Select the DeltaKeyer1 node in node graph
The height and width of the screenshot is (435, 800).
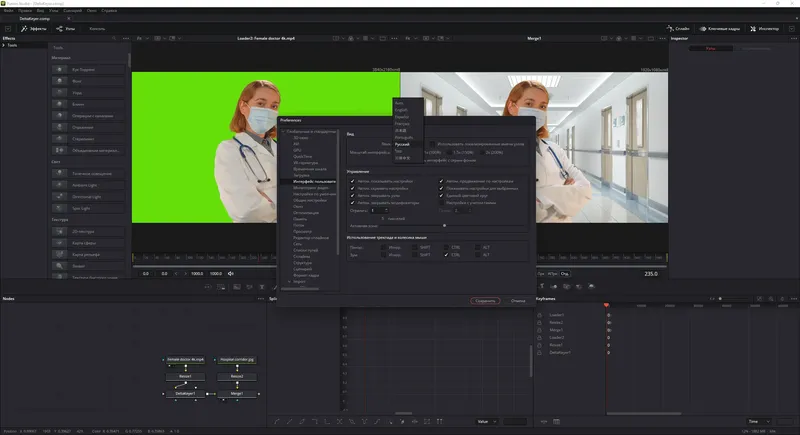186,394
